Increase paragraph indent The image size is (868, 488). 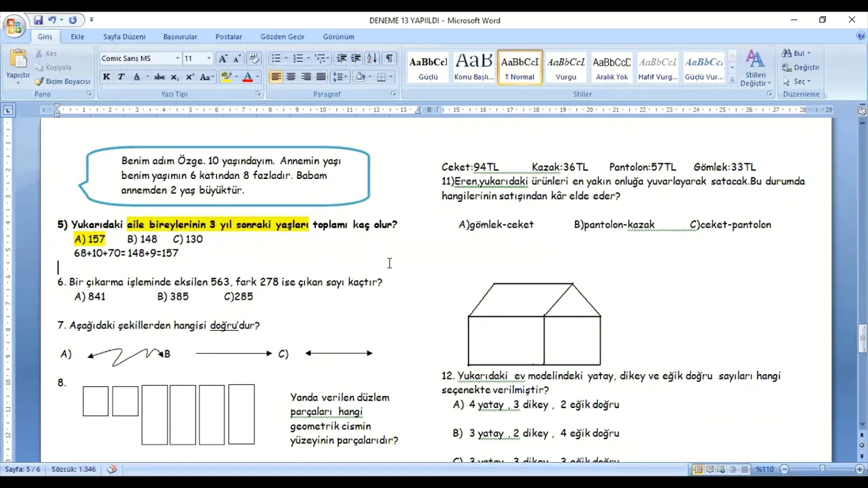(356, 58)
